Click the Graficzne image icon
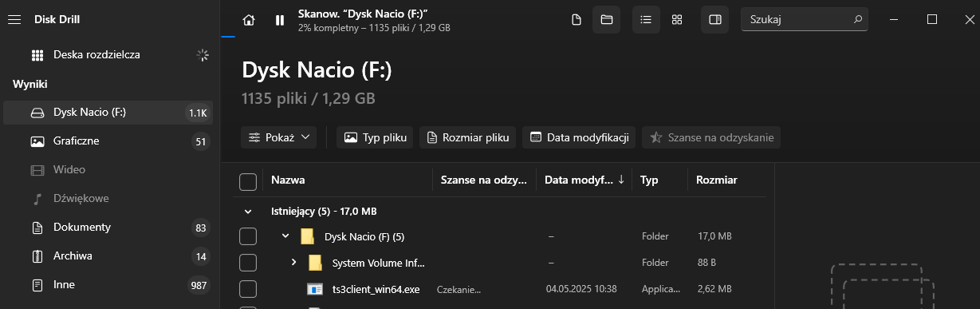The image size is (980, 309). click(37, 141)
